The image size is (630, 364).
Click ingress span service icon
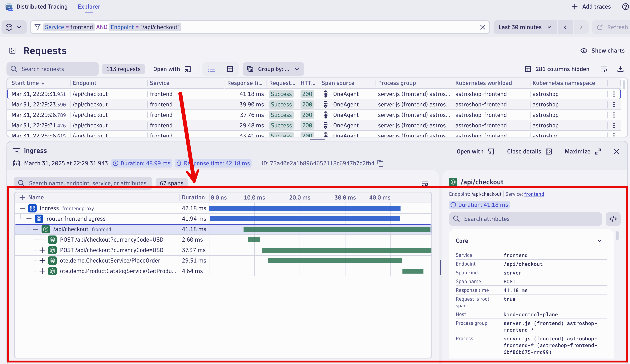click(x=32, y=208)
